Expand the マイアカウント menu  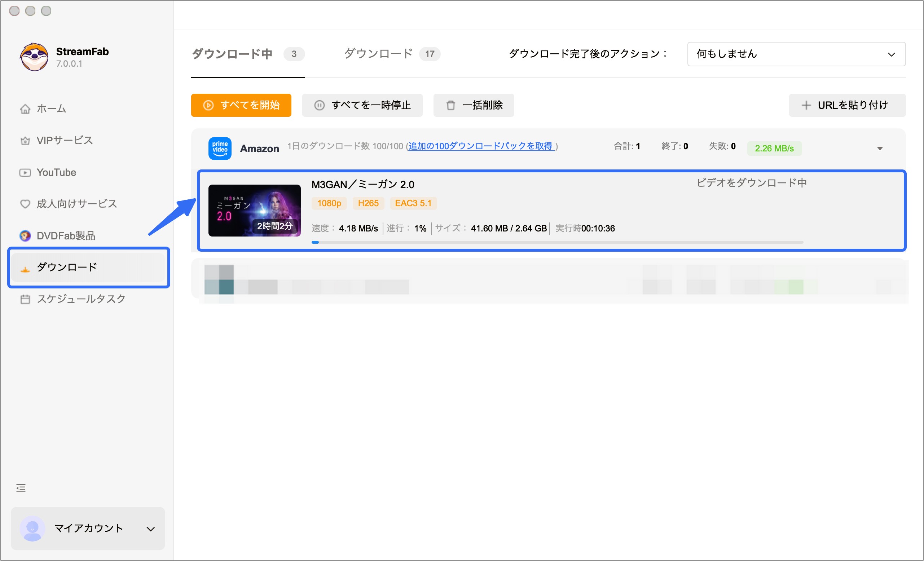[88, 529]
